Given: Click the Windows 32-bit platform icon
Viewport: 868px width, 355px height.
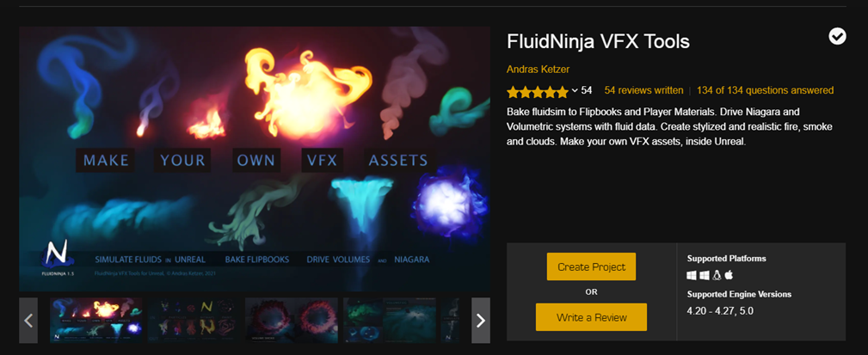Looking at the screenshot, I should click(705, 275).
